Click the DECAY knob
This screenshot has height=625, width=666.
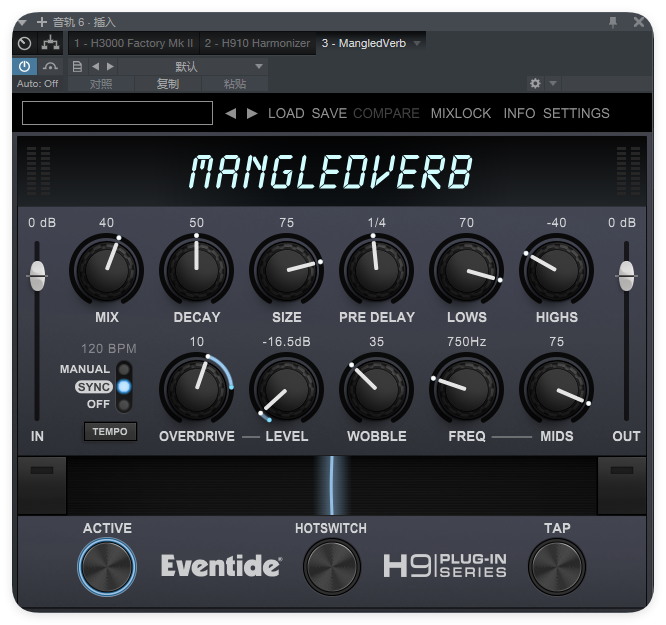click(196, 270)
